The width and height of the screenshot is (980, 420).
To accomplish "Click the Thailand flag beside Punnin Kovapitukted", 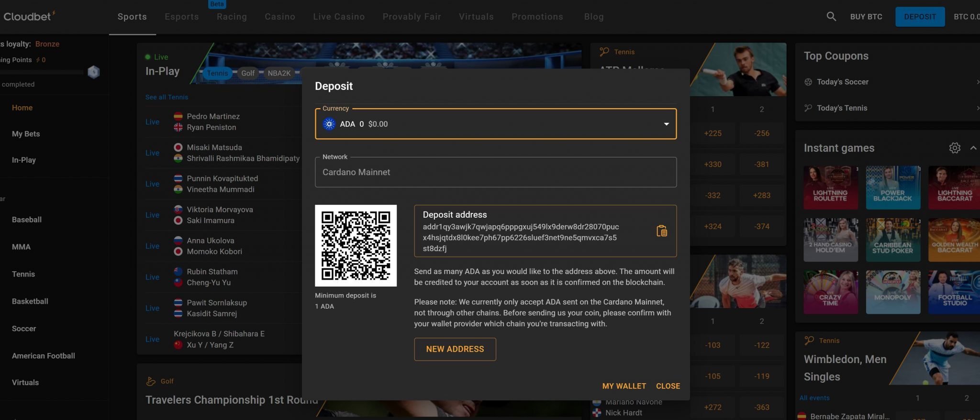I will [x=178, y=178].
